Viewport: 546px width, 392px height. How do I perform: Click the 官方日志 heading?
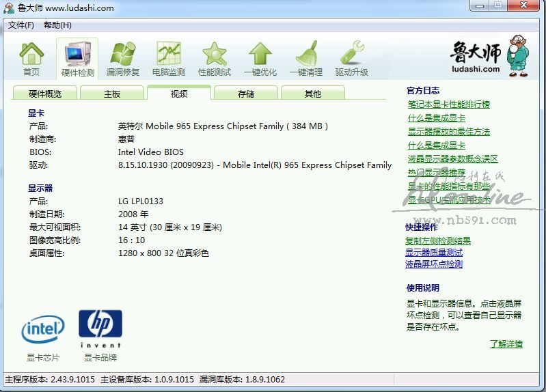click(423, 91)
